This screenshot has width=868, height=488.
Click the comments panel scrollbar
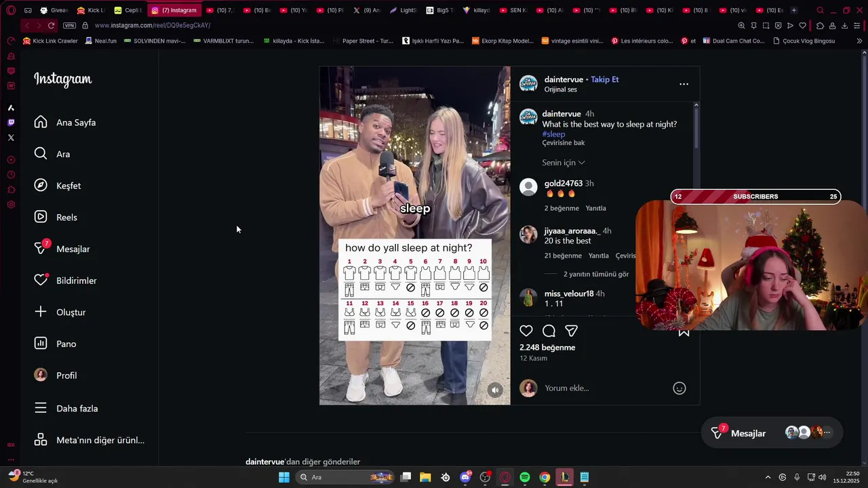click(x=696, y=127)
